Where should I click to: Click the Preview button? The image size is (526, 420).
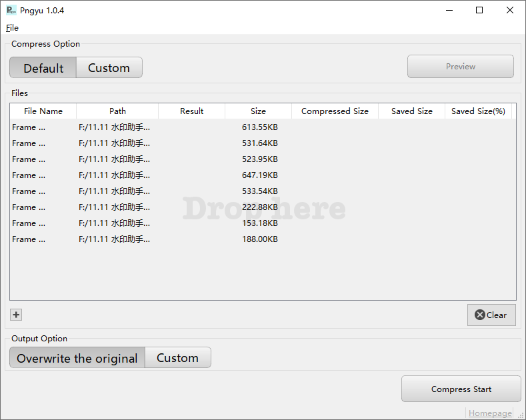click(460, 67)
